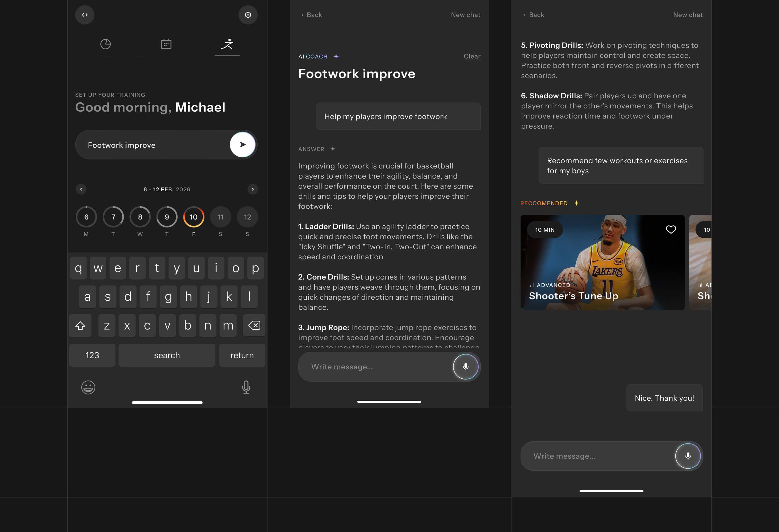Viewport: 779px width, 532px height.
Task: Go to next week with right chevron
Action: coord(253,189)
